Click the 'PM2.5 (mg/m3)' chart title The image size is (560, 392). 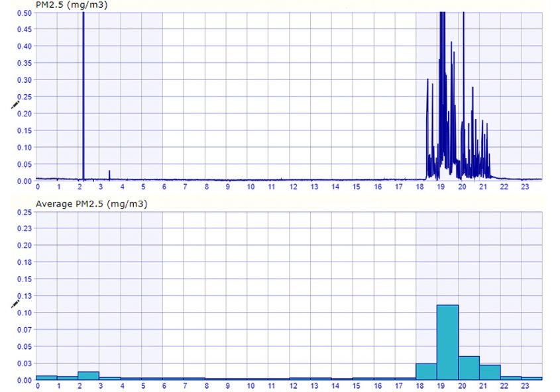72,5
